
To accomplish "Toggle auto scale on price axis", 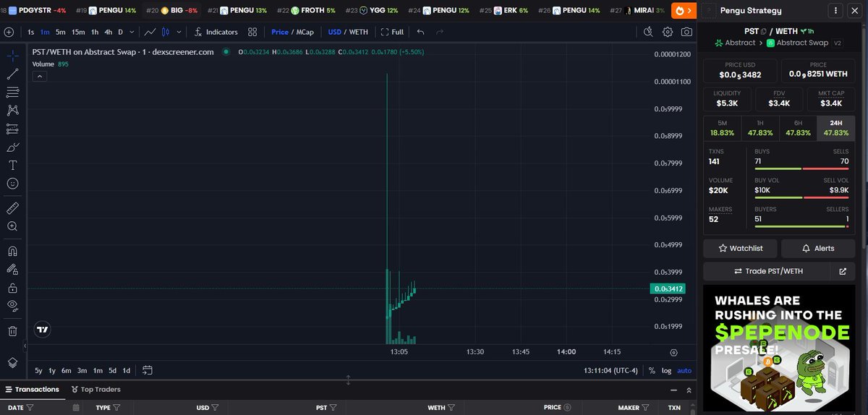I will 684,371.
